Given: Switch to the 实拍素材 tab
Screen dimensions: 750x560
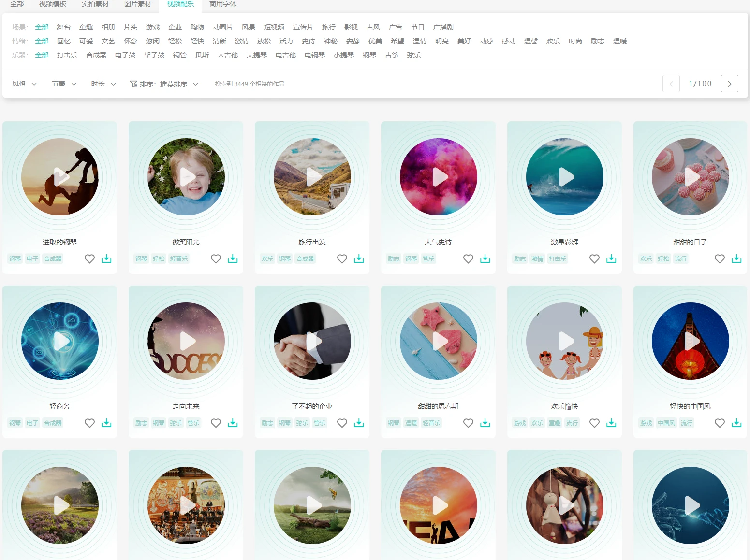Looking at the screenshot, I should pos(95,4).
